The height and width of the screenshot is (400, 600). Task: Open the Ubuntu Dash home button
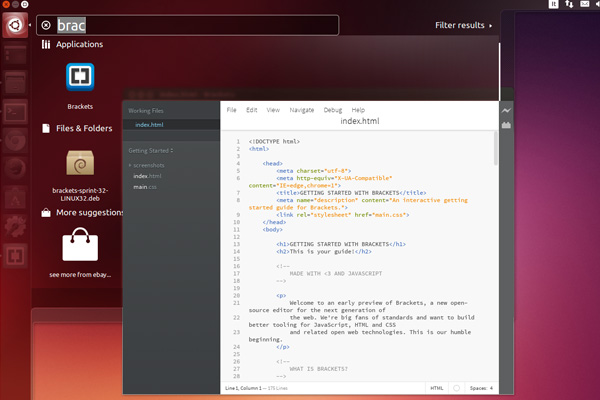click(x=15, y=25)
